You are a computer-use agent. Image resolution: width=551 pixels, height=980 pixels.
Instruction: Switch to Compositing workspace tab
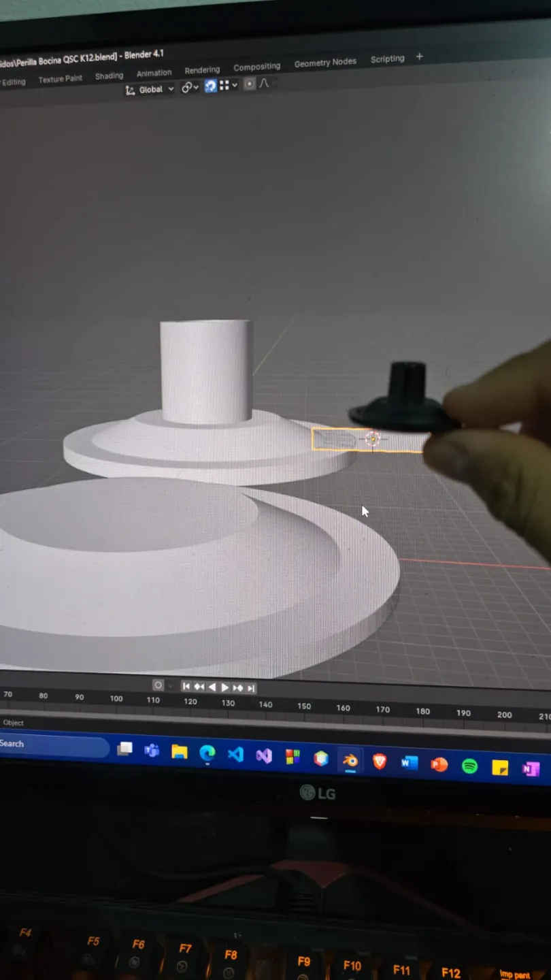pyautogui.click(x=256, y=67)
